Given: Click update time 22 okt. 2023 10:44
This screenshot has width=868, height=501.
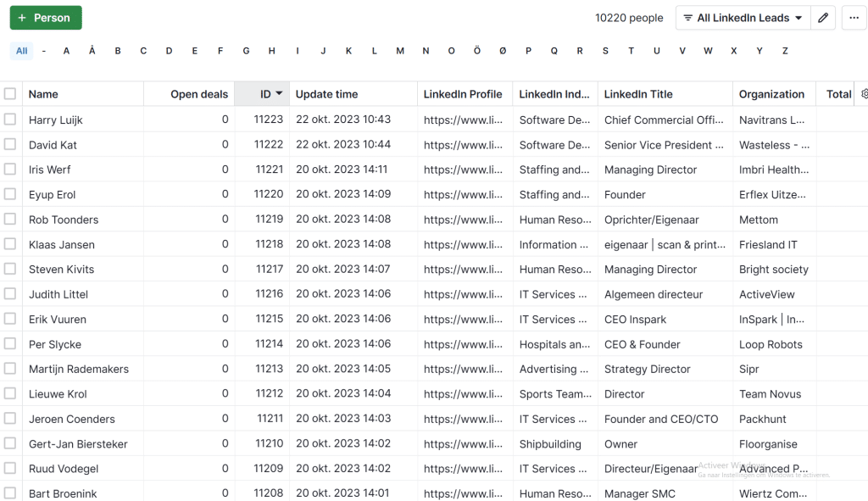Looking at the screenshot, I should pyautogui.click(x=343, y=144).
